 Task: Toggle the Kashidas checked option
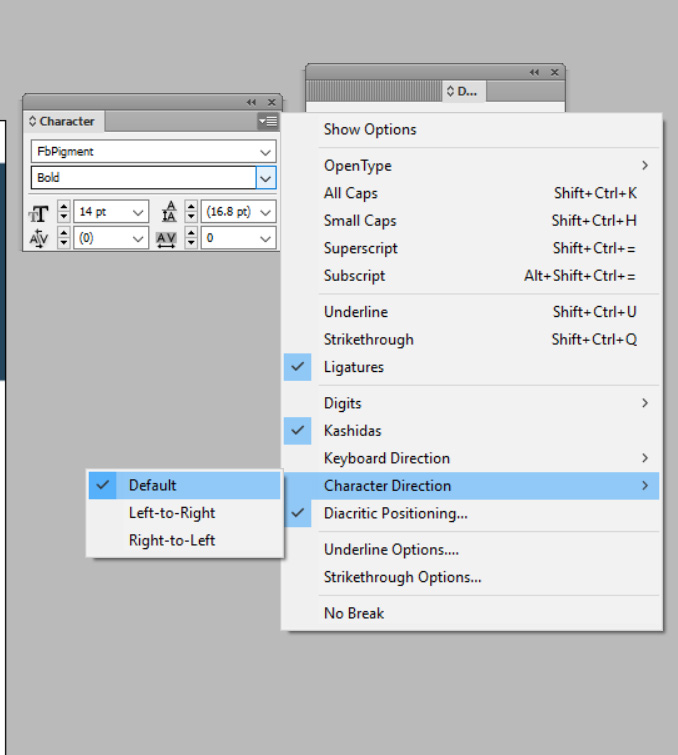[x=471, y=430]
